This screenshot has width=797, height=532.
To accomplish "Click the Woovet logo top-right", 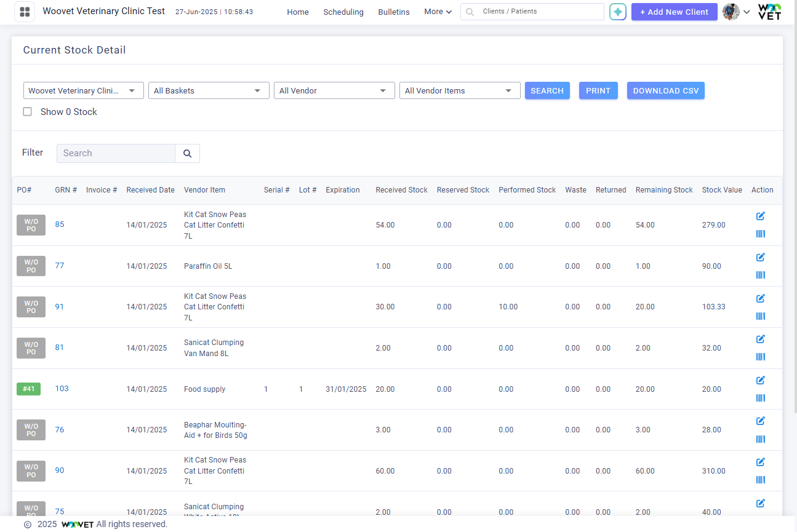I will [769, 12].
